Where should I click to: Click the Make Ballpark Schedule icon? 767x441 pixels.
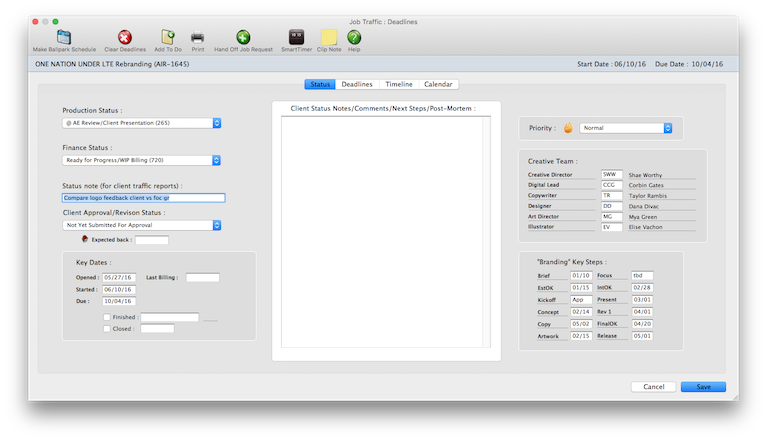click(64, 37)
